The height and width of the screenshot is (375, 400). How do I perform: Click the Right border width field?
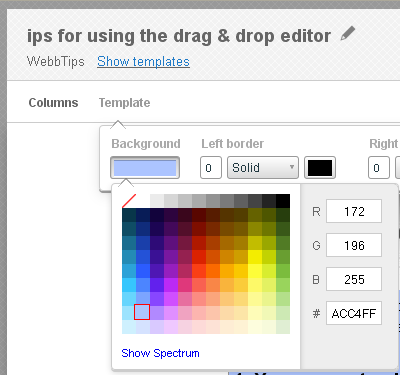[379, 168]
